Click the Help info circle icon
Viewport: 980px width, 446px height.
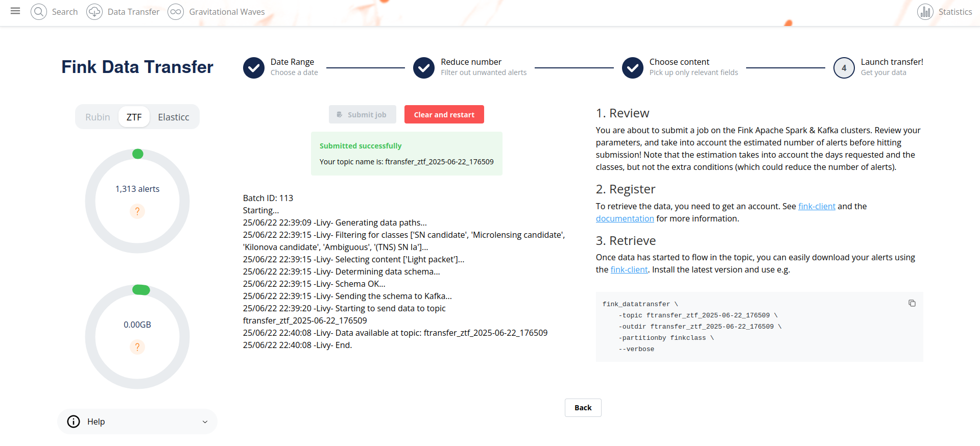74,422
